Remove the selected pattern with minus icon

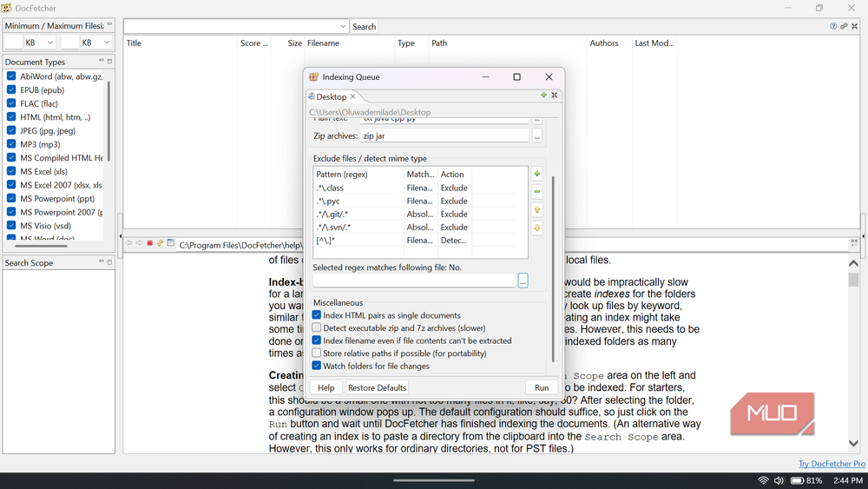[537, 192]
